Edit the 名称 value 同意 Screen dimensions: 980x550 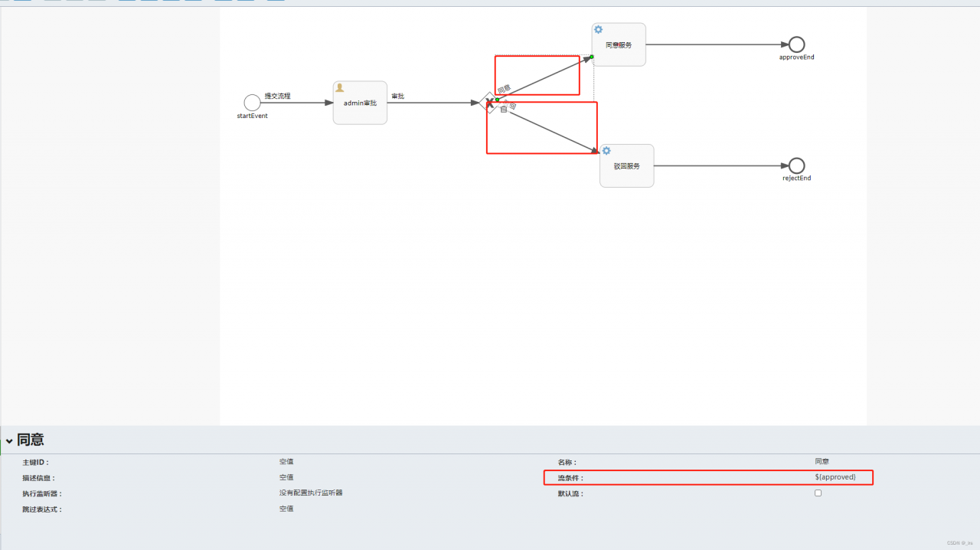coord(822,462)
